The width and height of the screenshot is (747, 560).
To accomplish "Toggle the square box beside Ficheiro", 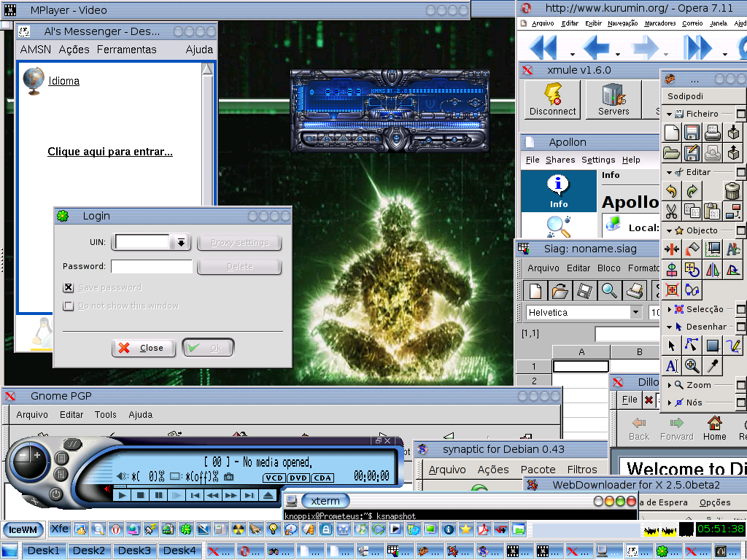I will tap(741, 114).
